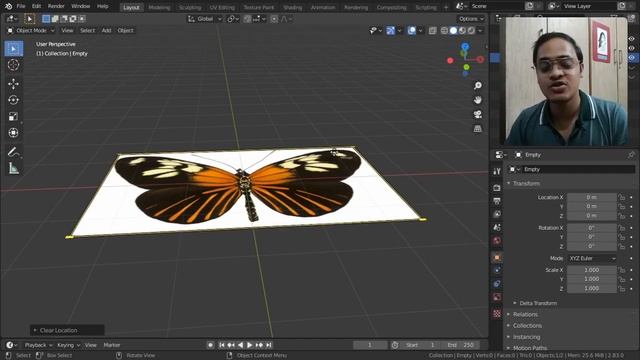Screen dimensions: 640x360
Task: Open the Output properties tab
Action: coord(497,201)
